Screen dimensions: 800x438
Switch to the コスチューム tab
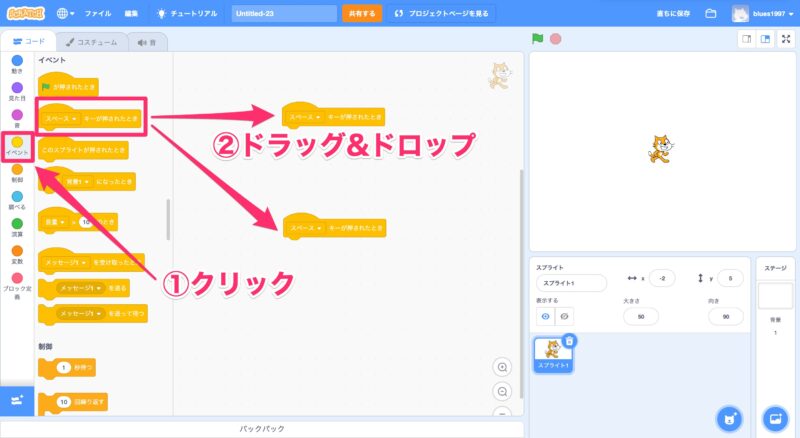pyautogui.click(x=91, y=42)
